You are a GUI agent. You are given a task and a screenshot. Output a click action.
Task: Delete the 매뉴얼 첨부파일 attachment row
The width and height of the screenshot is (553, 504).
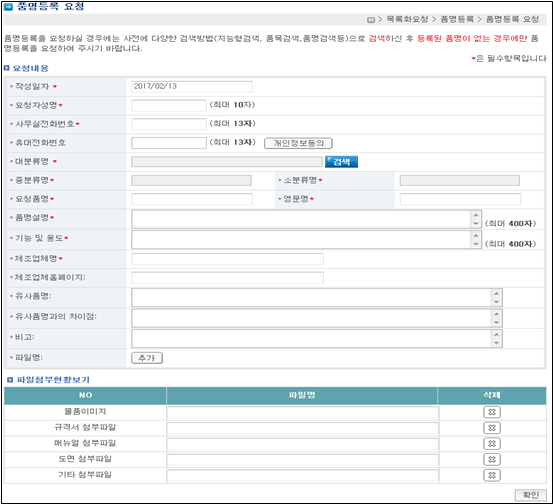[492, 444]
